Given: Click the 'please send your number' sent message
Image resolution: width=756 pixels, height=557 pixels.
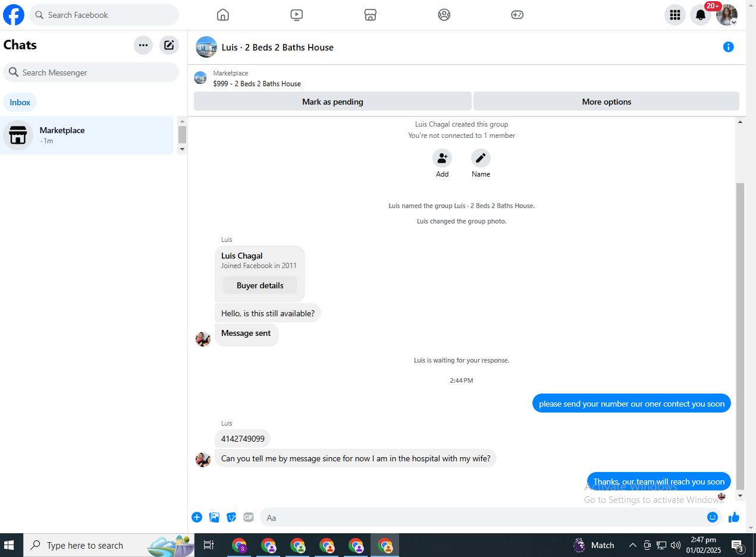Looking at the screenshot, I should tap(632, 404).
